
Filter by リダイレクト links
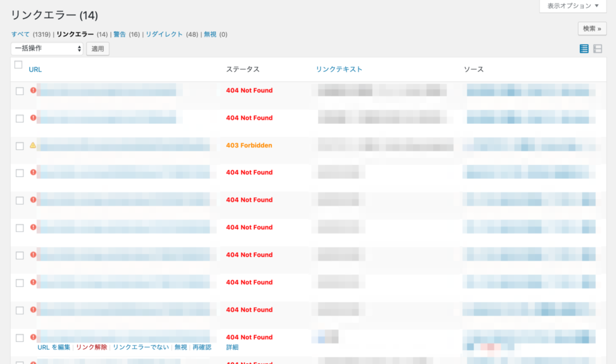164,34
